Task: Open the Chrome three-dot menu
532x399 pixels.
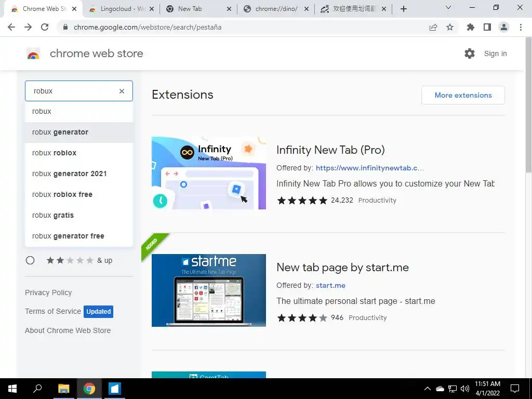Action: coord(521,27)
